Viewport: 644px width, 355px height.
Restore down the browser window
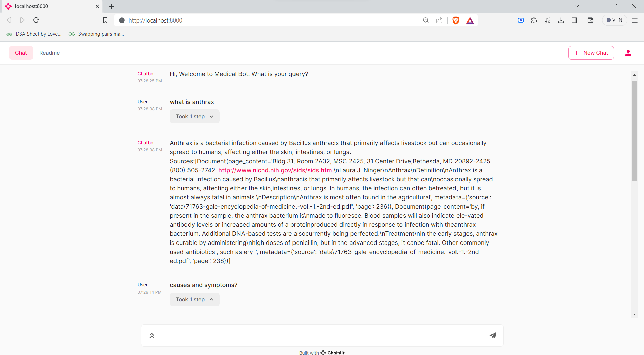615,6
